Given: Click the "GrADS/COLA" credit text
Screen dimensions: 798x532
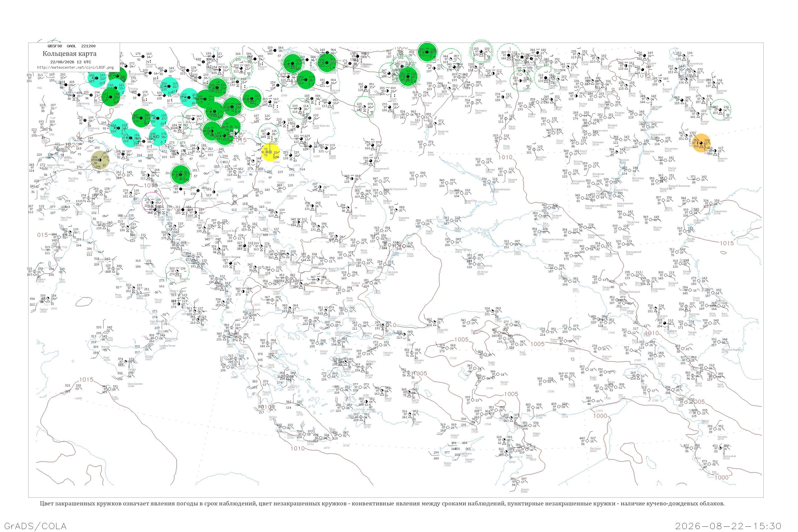Looking at the screenshot, I should coord(35,526).
